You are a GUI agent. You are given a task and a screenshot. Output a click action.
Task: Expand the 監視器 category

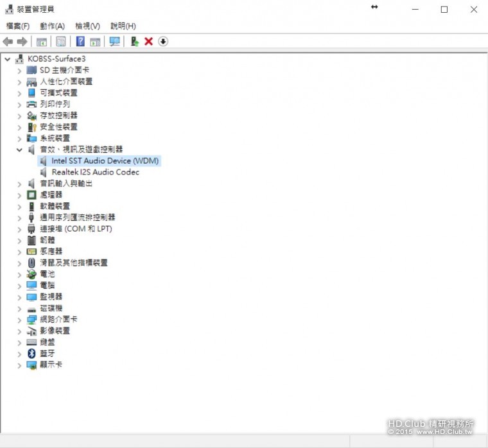19,297
